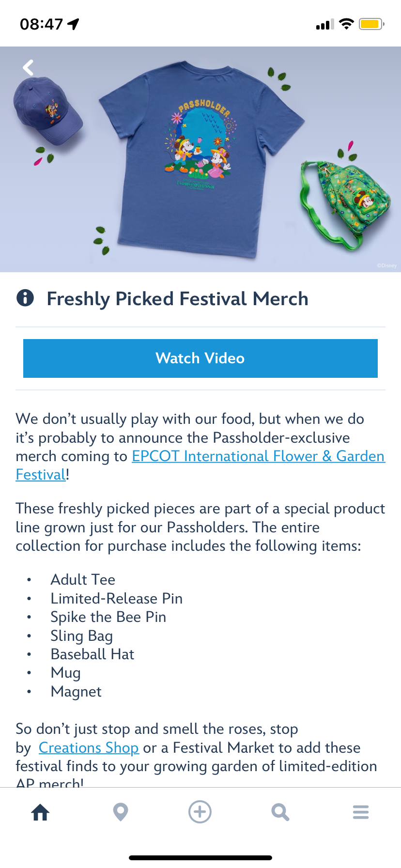Tap the battery status indicator

(x=371, y=24)
